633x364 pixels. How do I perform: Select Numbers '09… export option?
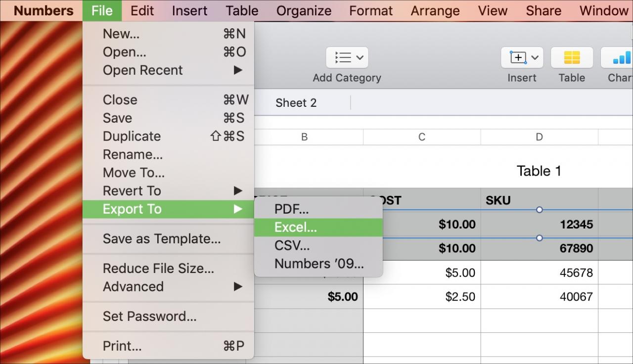click(x=318, y=264)
